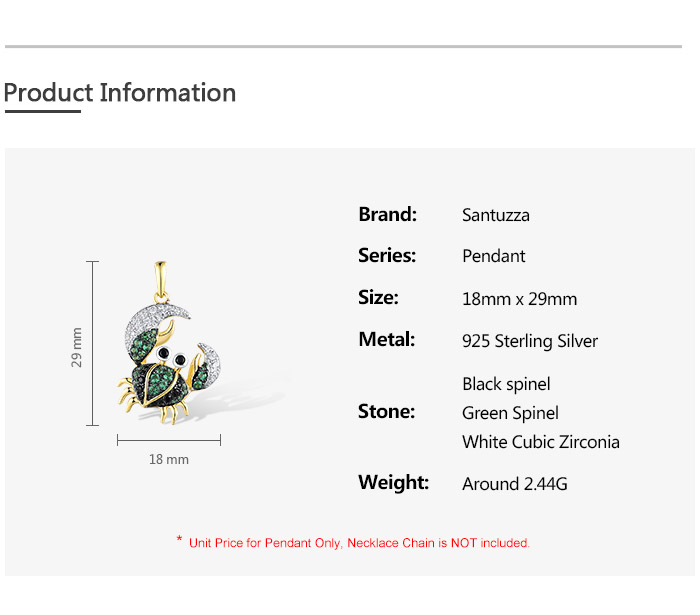Click the 18 mm width dimension label
Viewport: 700px width, 615px height.
pos(169,459)
